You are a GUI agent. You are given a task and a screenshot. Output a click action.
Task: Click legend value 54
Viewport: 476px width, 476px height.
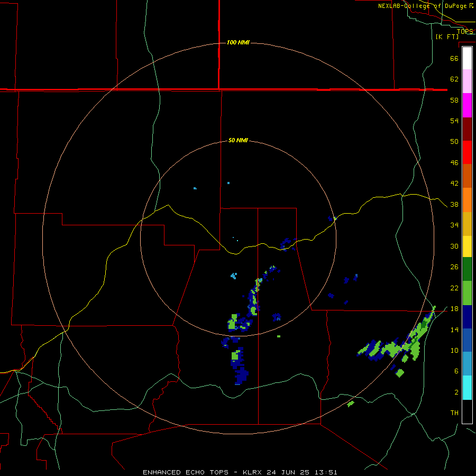[x=454, y=121]
